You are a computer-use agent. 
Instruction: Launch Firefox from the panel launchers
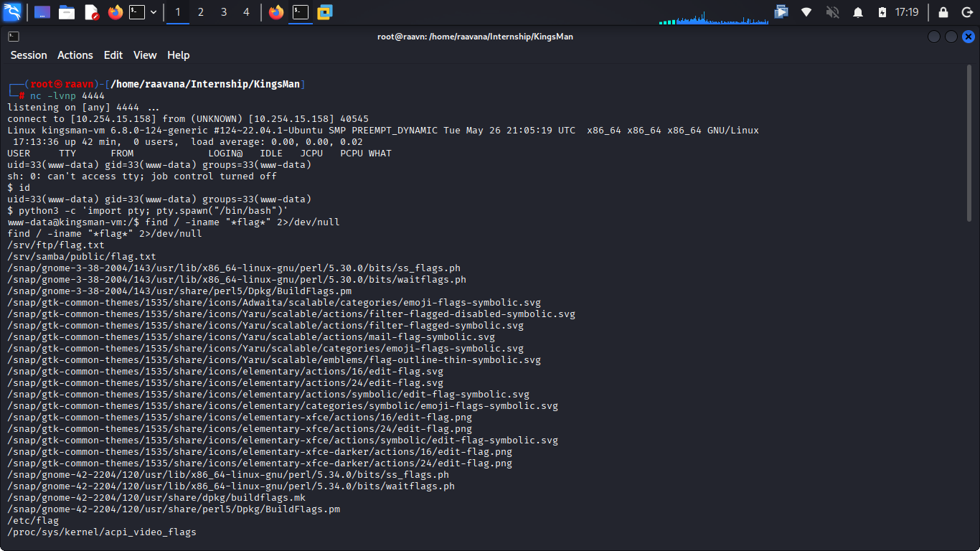coord(116,12)
